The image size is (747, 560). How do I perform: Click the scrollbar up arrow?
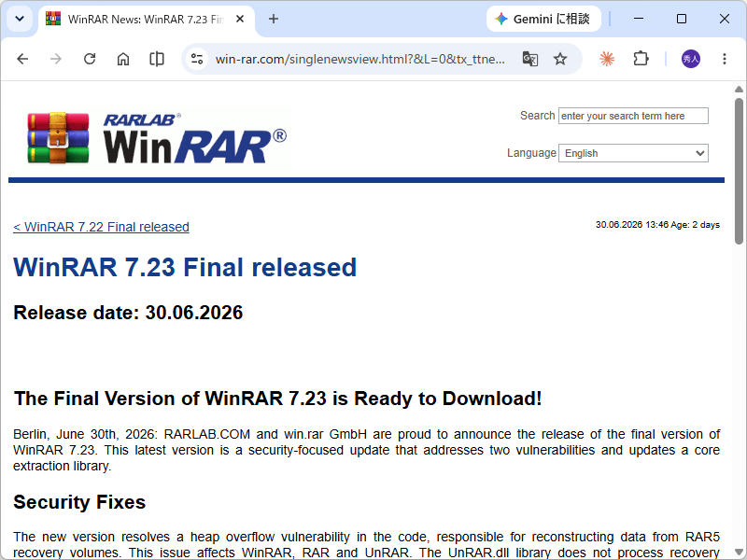[x=739, y=89]
